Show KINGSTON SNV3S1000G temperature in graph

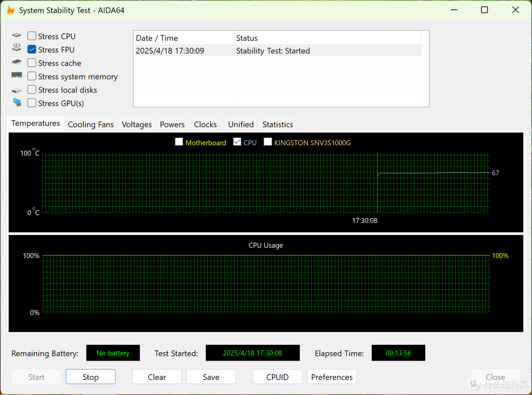(267, 142)
